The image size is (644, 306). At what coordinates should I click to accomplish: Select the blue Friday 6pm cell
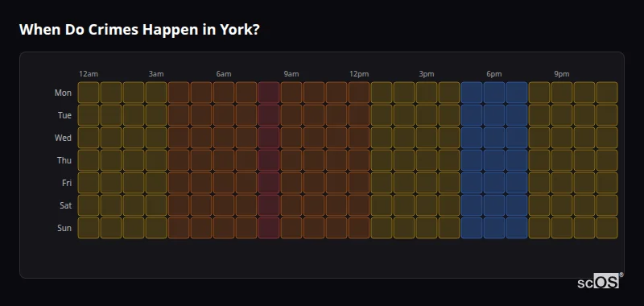point(494,183)
